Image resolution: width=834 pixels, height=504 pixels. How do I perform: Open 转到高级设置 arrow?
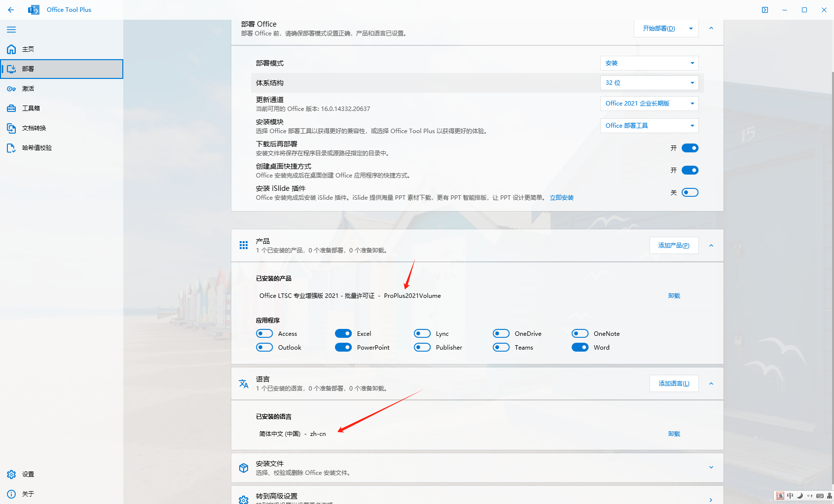tap(711, 500)
